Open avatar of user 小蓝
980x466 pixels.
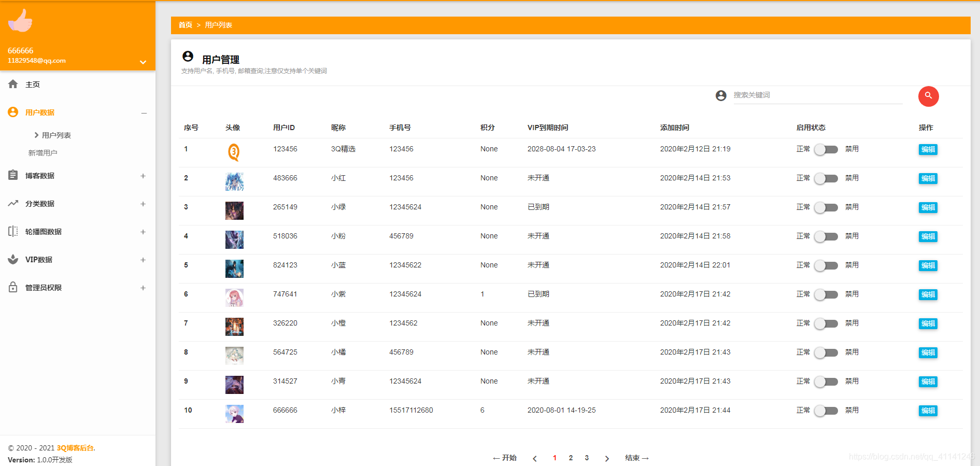pyautogui.click(x=234, y=269)
